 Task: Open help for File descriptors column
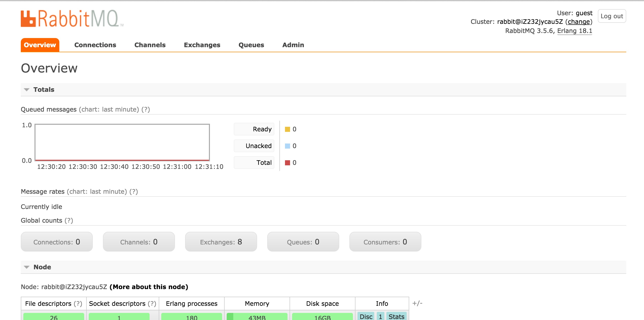pyautogui.click(x=78, y=304)
